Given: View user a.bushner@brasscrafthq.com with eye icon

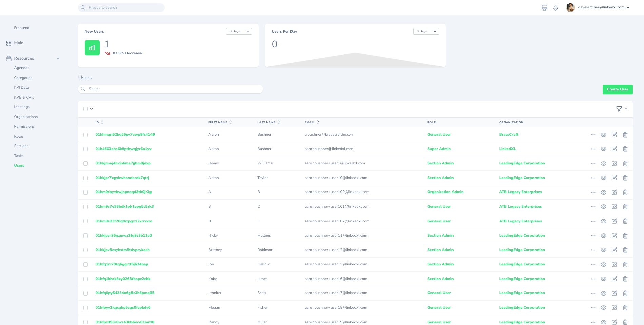Looking at the screenshot, I should [603, 135].
